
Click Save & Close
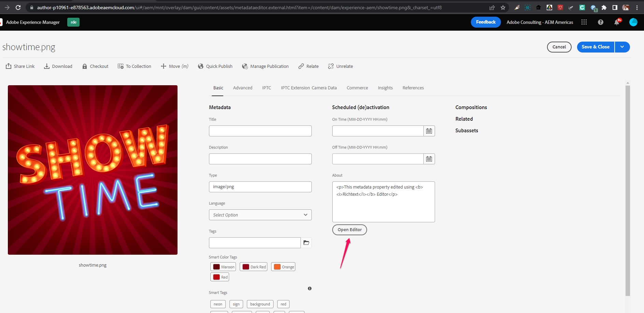pyautogui.click(x=596, y=47)
